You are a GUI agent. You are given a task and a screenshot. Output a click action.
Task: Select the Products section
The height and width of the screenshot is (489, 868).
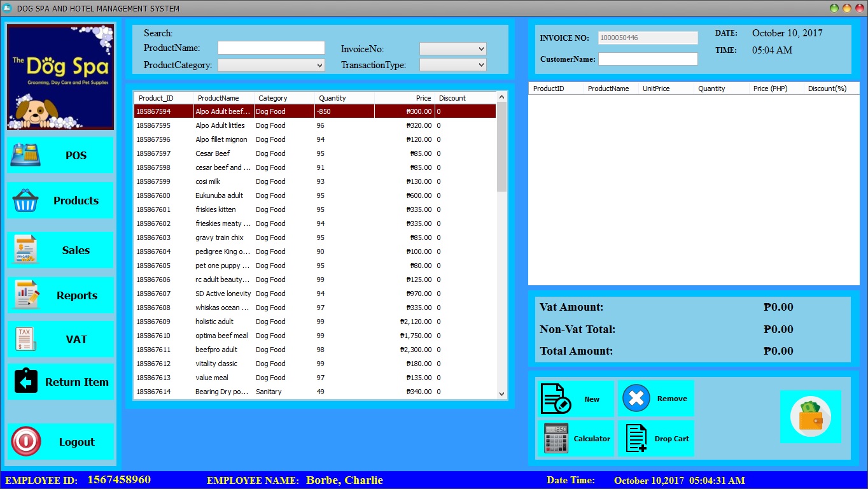tap(60, 200)
